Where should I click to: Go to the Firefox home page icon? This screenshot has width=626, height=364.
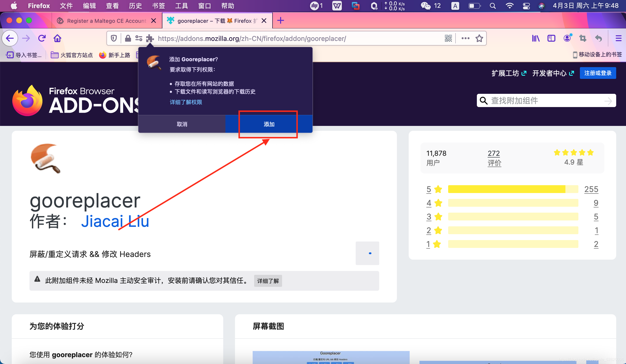[x=57, y=38]
